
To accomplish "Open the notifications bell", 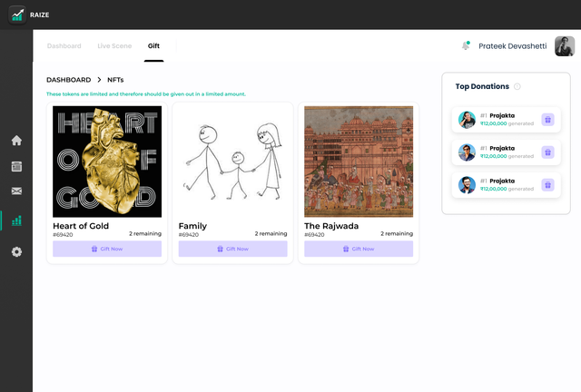I will [x=466, y=45].
